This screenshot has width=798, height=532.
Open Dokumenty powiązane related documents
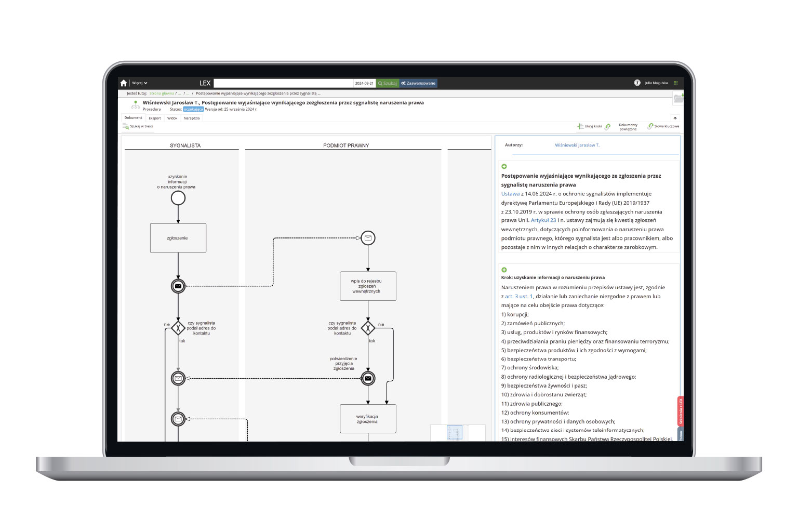pyautogui.click(x=628, y=127)
